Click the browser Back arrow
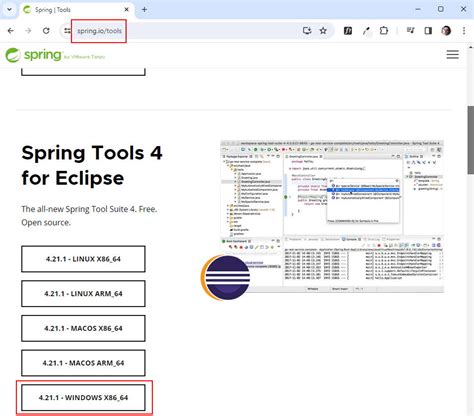This screenshot has width=474, height=416. [11, 31]
